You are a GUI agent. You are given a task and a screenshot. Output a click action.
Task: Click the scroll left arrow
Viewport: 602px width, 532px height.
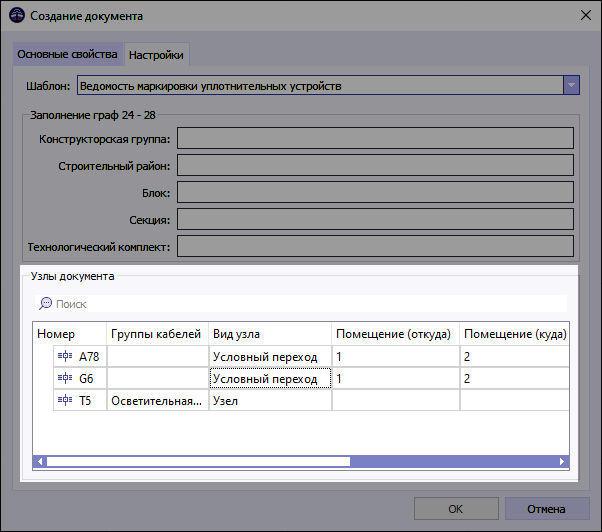(x=40, y=461)
